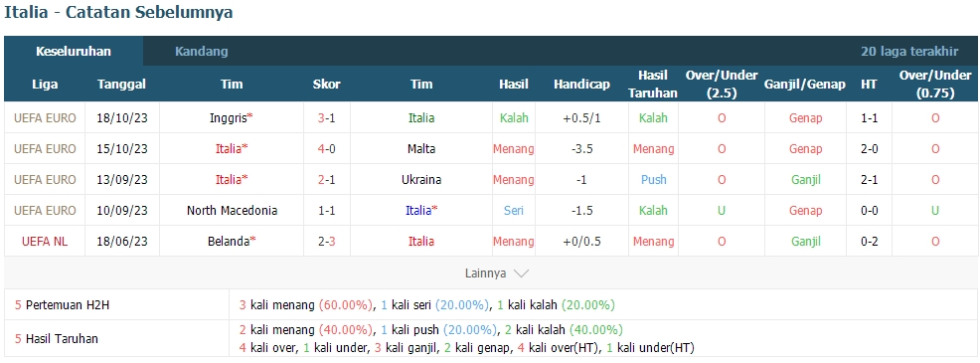Open UEFA EURO link dated 18/10/23

[x=45, y=117]
